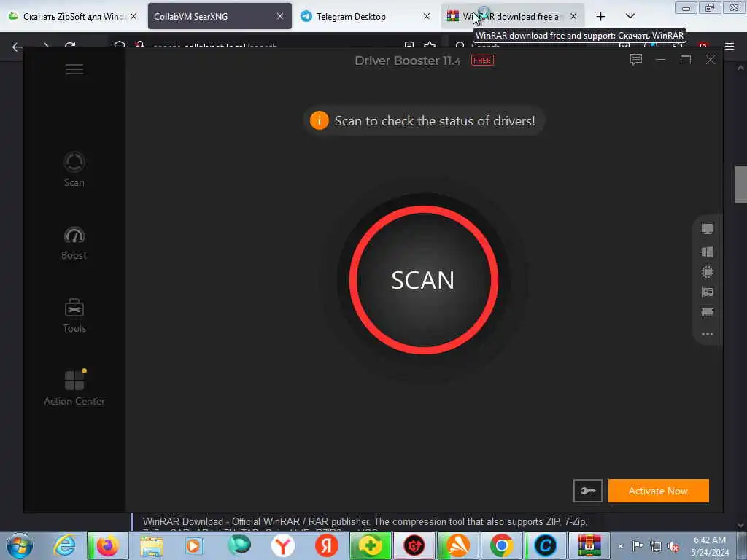Image resolution: width=747 pixels, height=560 pixels.
Task: Switch to the CollabVM SearXNG tab
Action: (220, 16)
